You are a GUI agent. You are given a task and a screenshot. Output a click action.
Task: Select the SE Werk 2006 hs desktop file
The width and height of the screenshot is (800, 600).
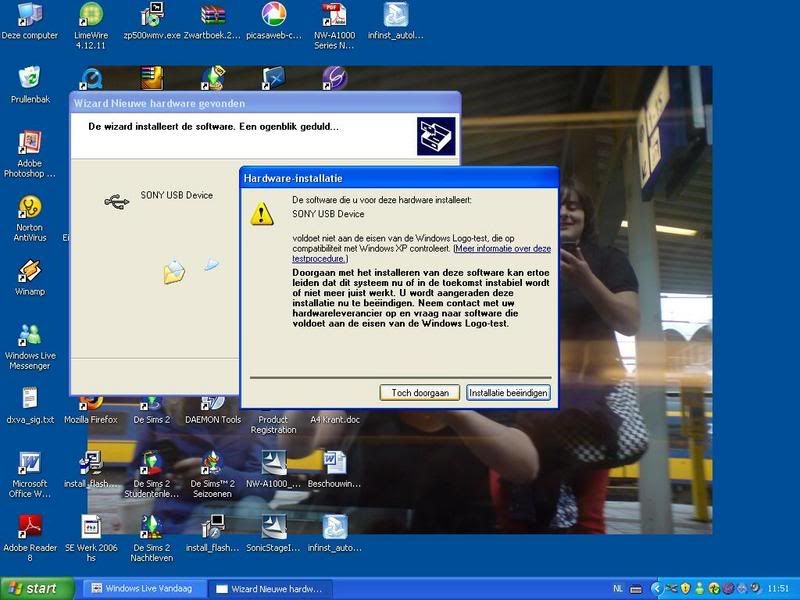coord(91,539)
